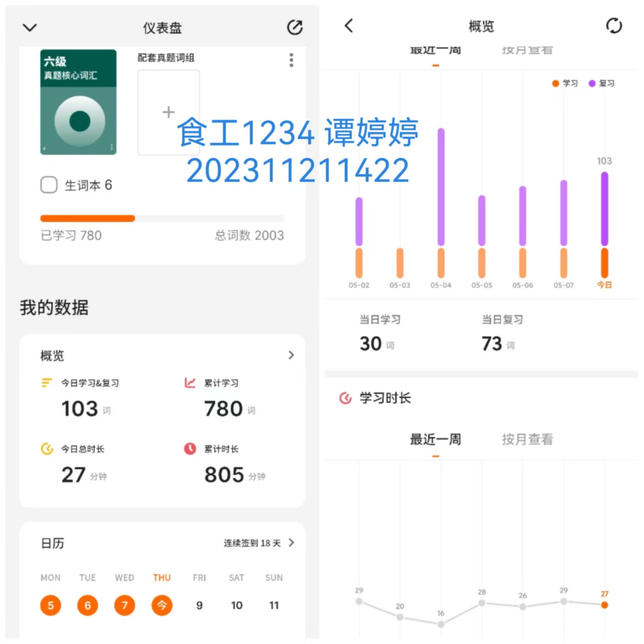Add a phrase set with plus box
The width and height of the screenshot is (644, 644).
[169, 112]
